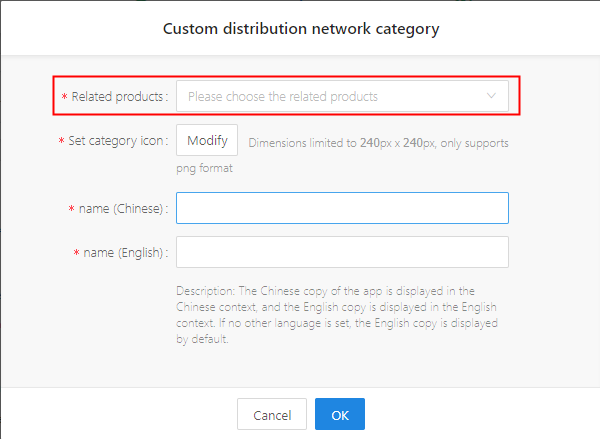Focus the name (Chinese) input field
Image resolution: width=600 pixels, height=439 pixels.
pyautogui.click(x=342, y=208)
